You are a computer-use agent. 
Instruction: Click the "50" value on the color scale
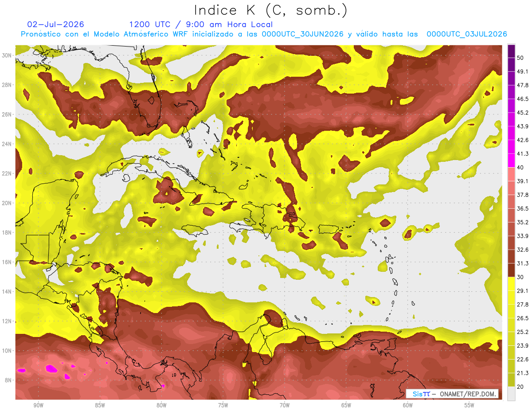[520, 58]
